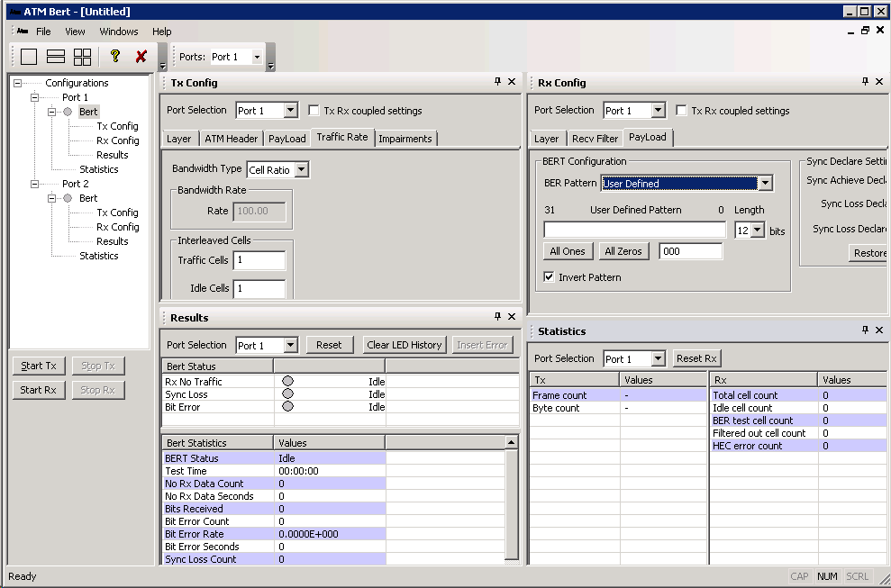Open Results Port Selection dropdown
This screenshot has height=588, width=891.
click(x=290, y=345)
